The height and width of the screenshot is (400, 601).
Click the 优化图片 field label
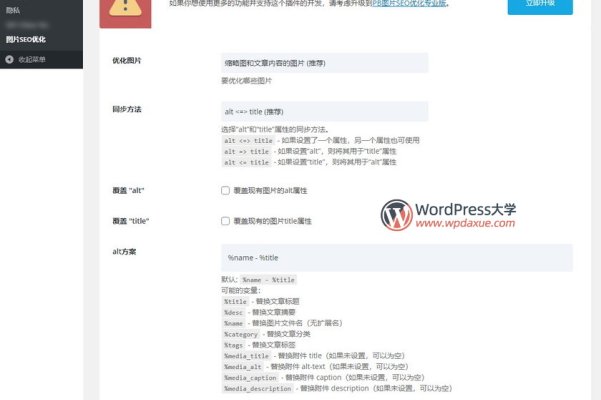point(127,61)
